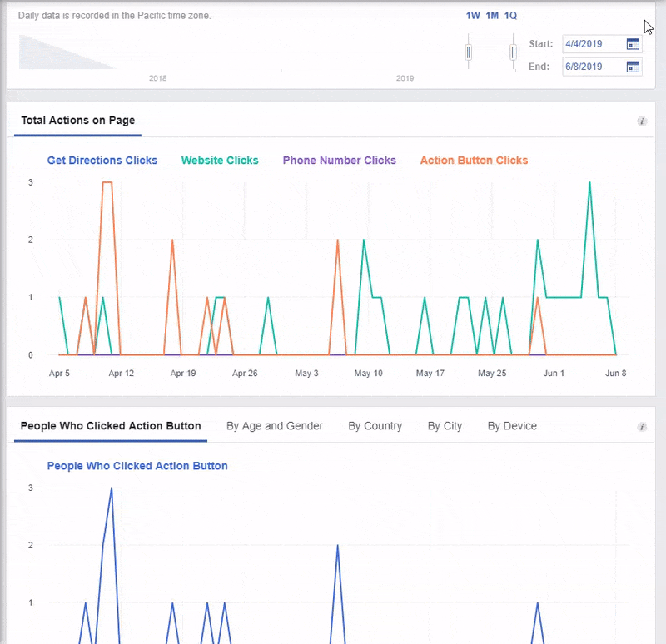Grab the right date range slider handle
This screenshot has width=666, height=644.
[x=514, y=52]
